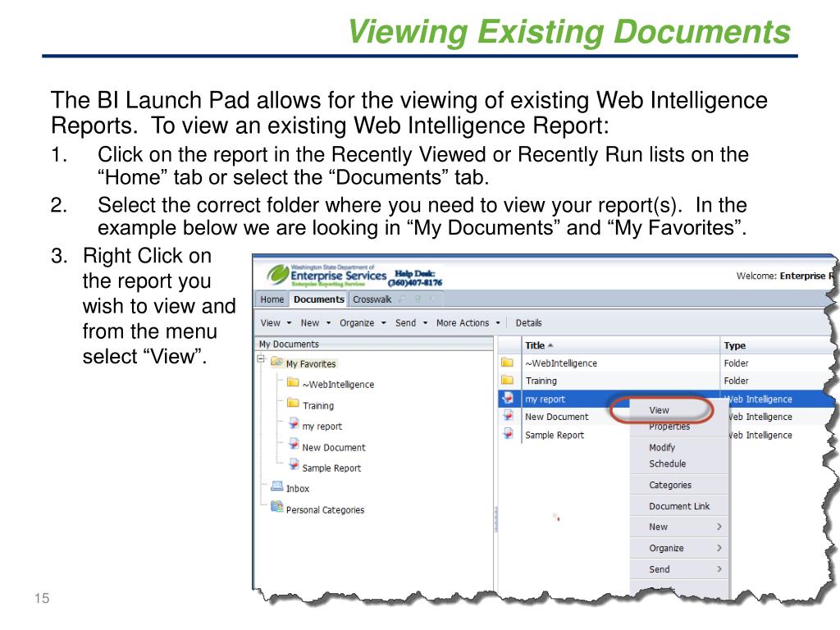
Task: Open the Inbox icon in tree
Action: [x=277, y=486]
